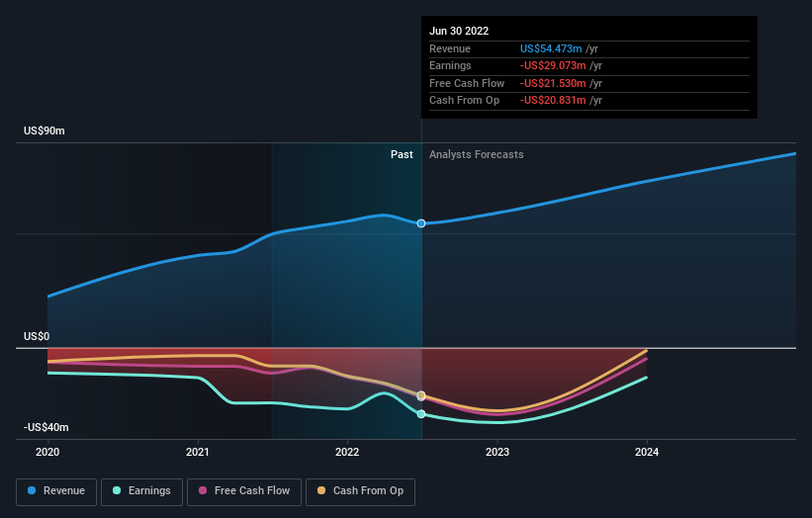Click the -US$20.831m cash from op value
This screenshot has width=812, height=518.
pyautogui.click(x=553, y=101)
